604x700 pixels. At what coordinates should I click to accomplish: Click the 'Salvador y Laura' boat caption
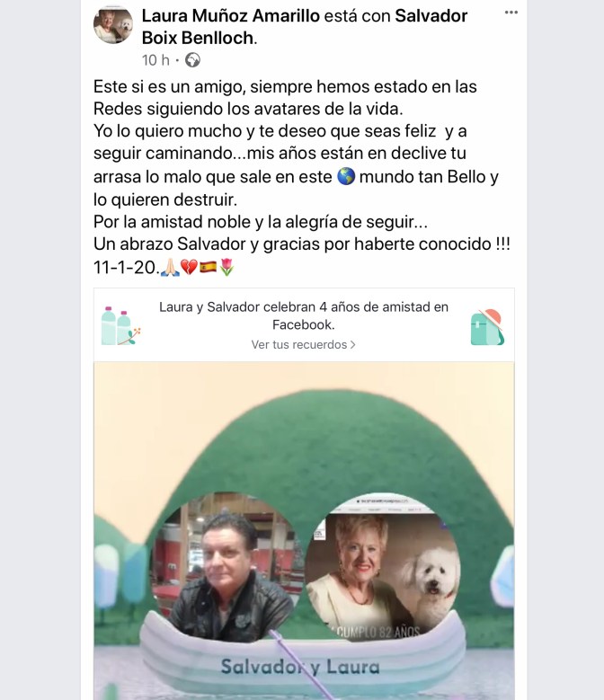[x=300, y=667]
